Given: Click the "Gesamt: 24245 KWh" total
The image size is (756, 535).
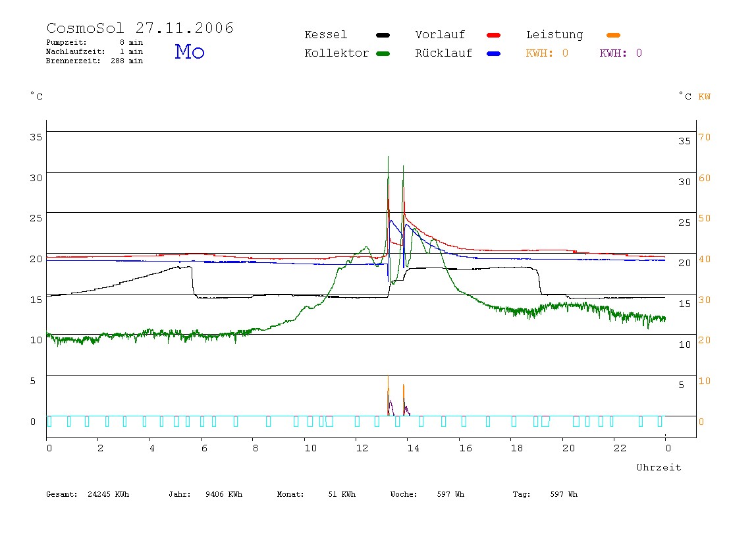Looking at the screenshot, I should pos(88,494).
